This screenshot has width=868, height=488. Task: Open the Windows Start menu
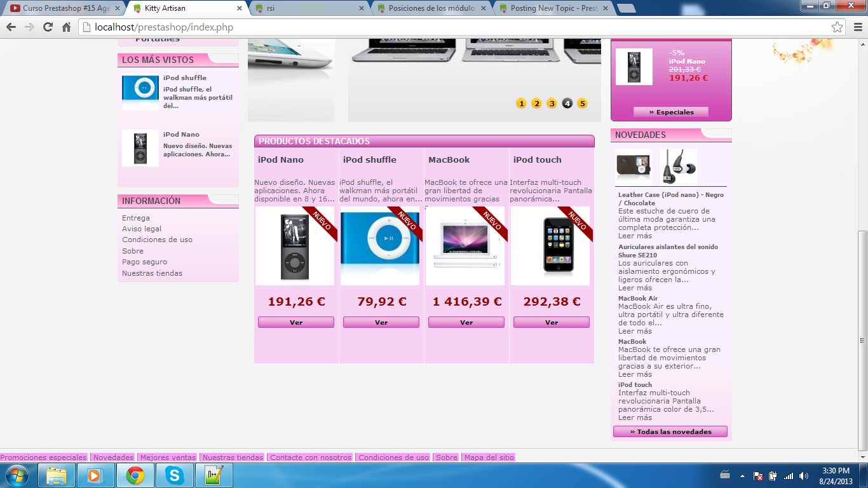(x=17, y=475)
